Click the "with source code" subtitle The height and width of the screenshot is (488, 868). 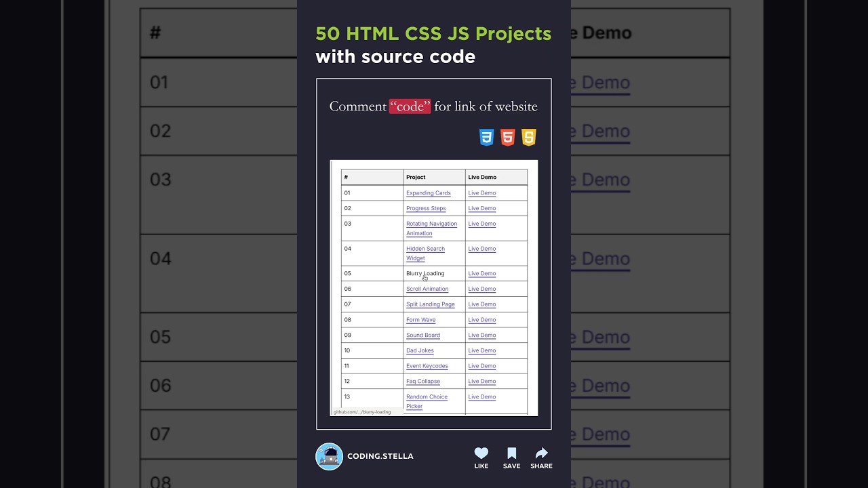point(395,57)
